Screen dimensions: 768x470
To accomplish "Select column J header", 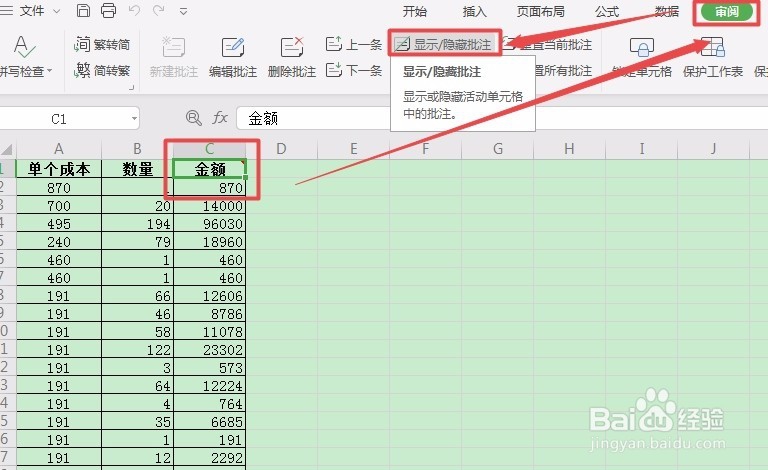I will click(714, 149).
